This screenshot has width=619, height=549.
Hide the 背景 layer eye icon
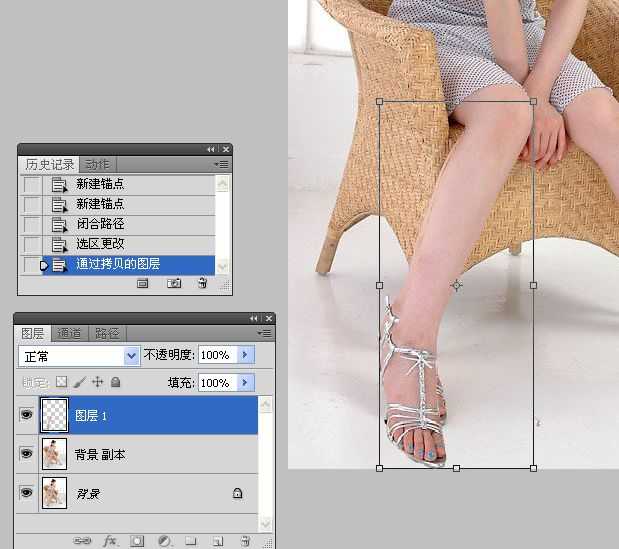click(26, 493)
